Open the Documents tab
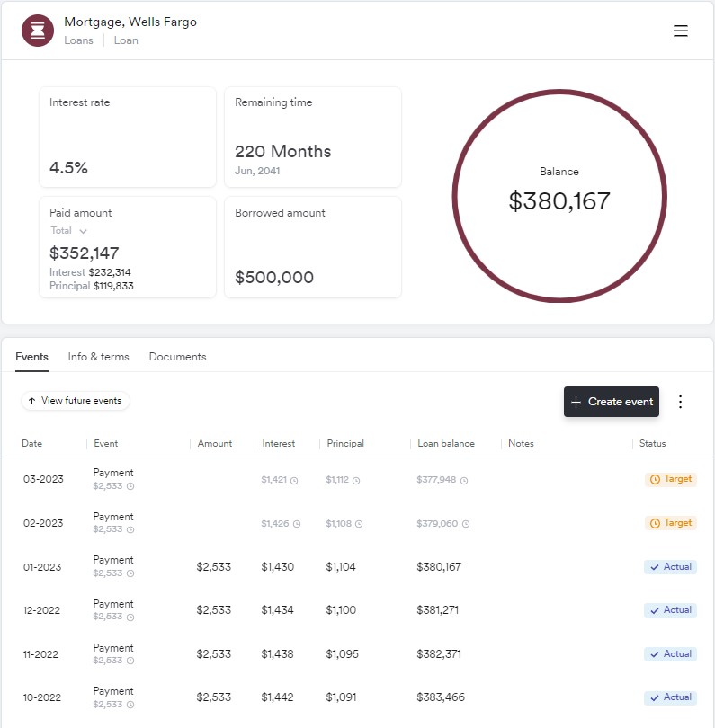The width and height of the screenshot is (715, 728). click(177, 357)
